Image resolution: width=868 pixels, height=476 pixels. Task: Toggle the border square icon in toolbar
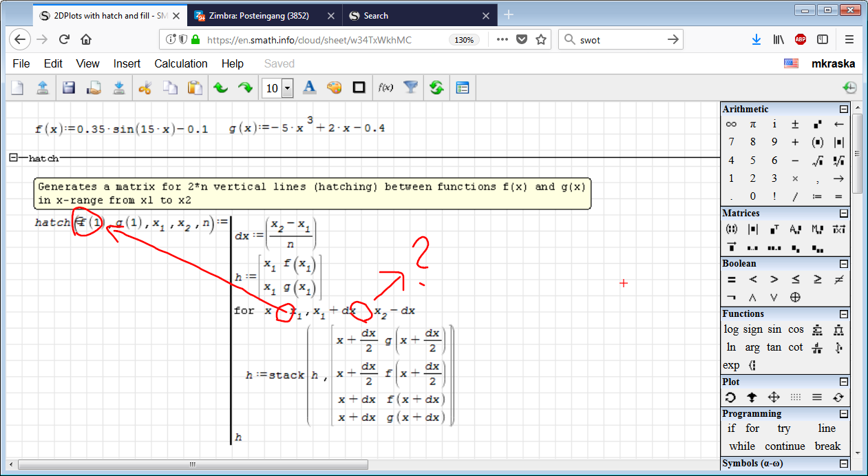[x=359, y=87]
